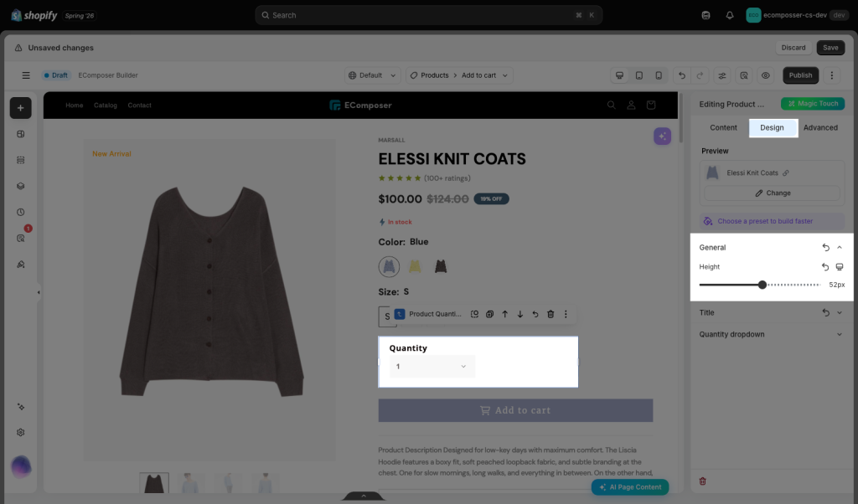
Task: Open the quantity select showing 1
Action: tap(432, 366)
